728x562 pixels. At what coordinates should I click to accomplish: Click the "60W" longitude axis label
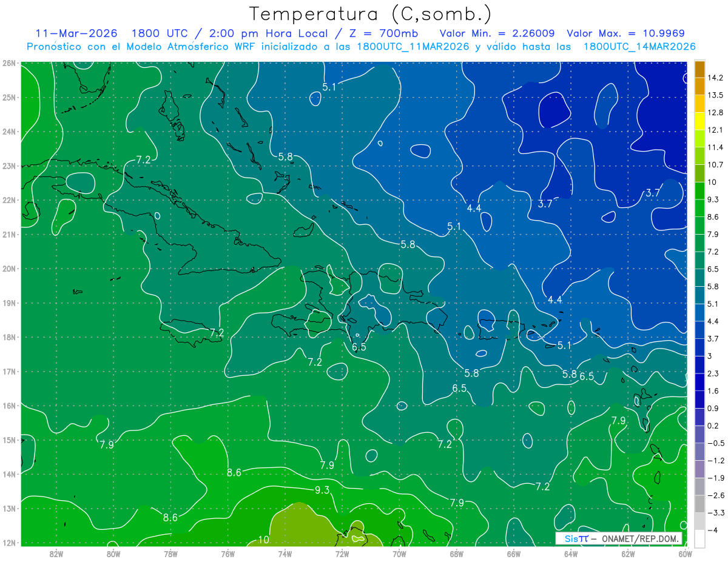click(685, 554)
